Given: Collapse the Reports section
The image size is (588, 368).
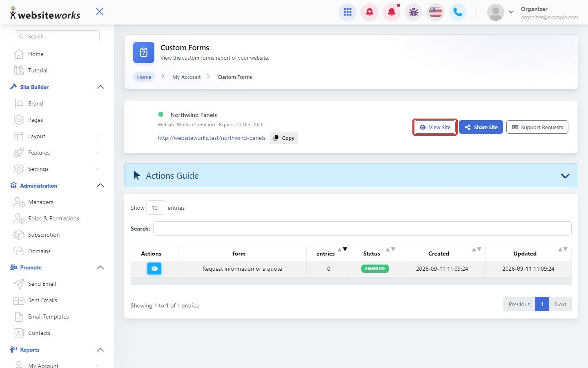Looking at the screenshot, I should tap(100, 350).
